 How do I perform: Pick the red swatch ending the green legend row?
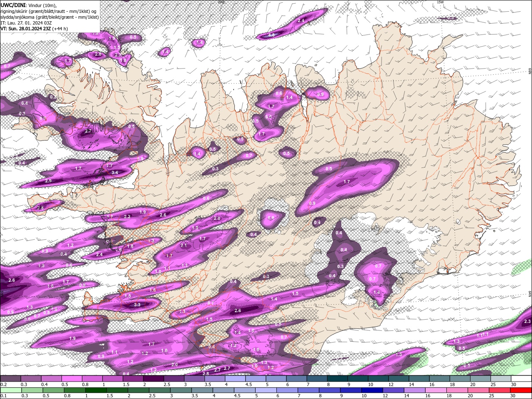click(x=521, y=390)
